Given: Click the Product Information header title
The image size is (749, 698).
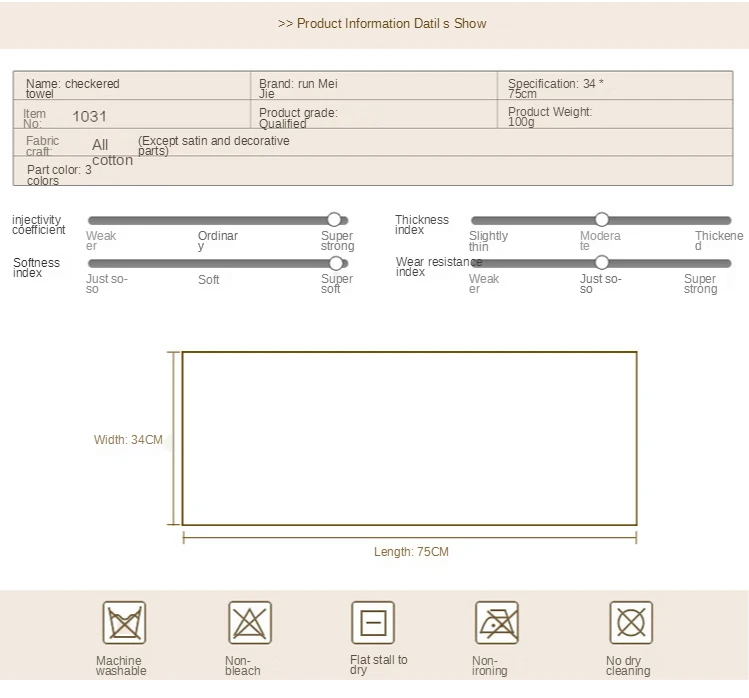Looking at the screenshot, I should [x=382, y=23].
